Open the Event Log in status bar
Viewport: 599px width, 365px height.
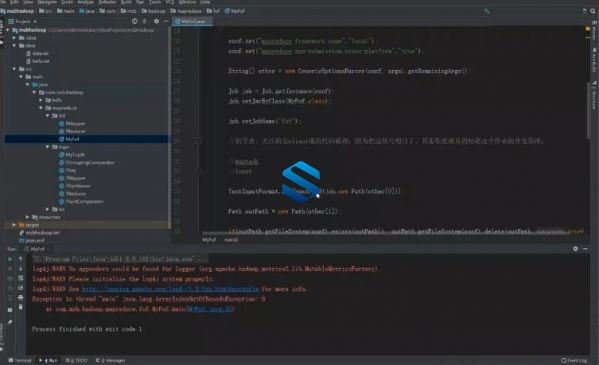(x=574, y=360)
